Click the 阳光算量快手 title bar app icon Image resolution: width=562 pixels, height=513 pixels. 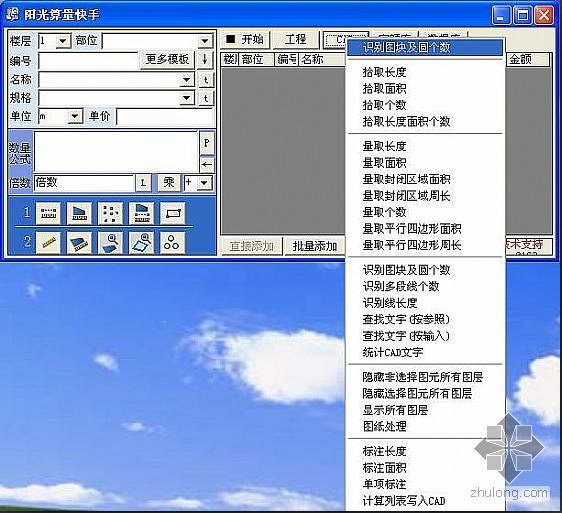(x=13, y=14)
